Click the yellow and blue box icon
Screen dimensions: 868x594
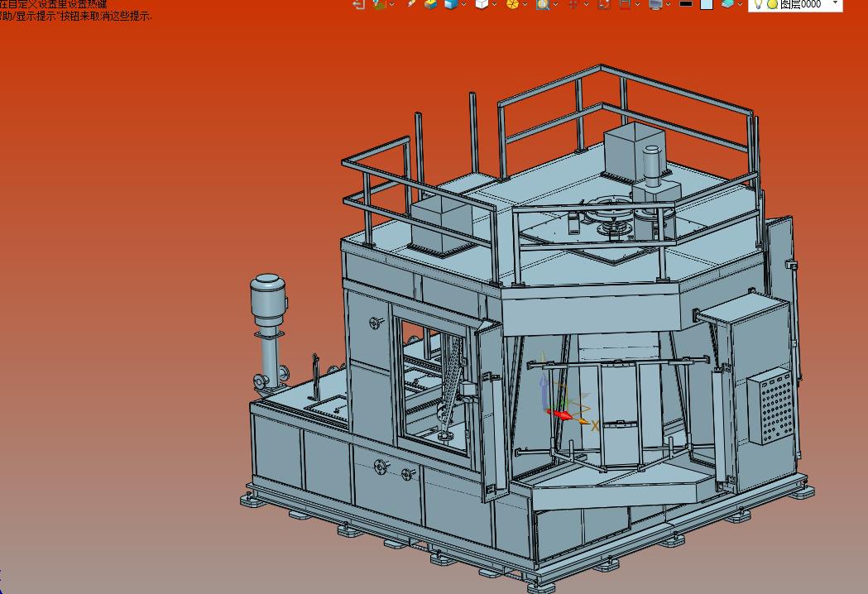430,4
